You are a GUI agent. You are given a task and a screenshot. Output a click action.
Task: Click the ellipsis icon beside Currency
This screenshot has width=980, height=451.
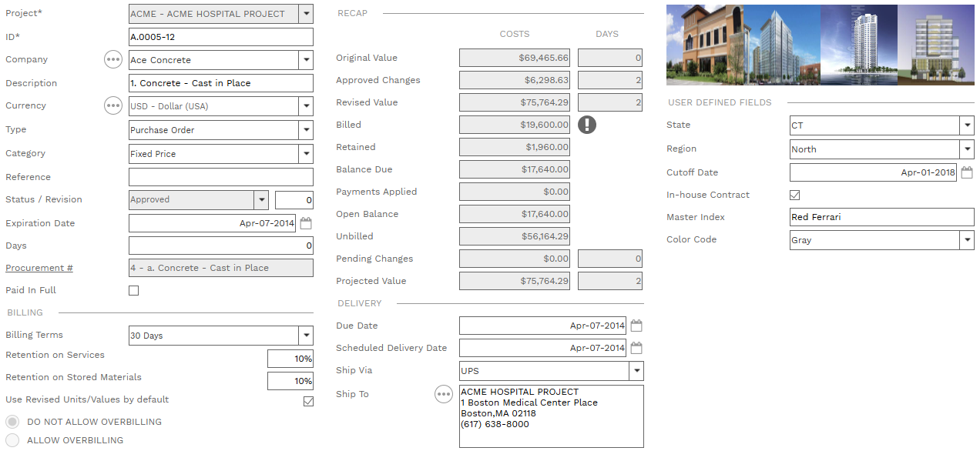pyautogui.click(x=113, y=105)
